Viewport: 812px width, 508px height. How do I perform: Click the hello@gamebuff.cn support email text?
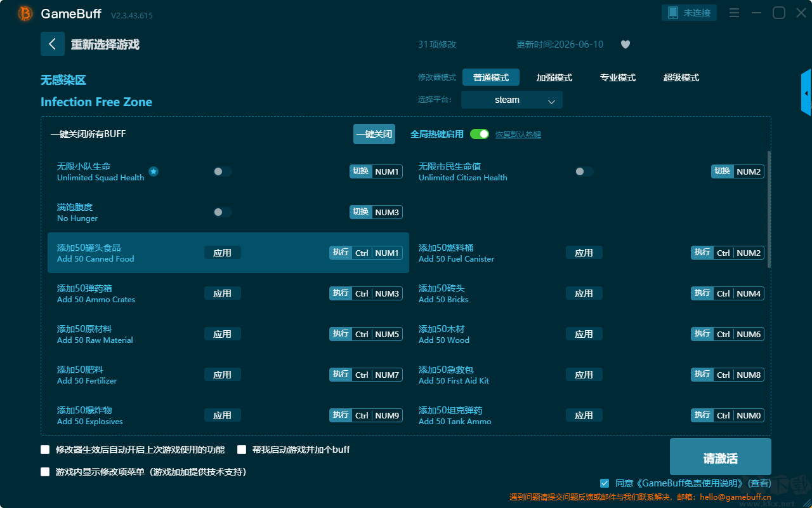[735, 497]
